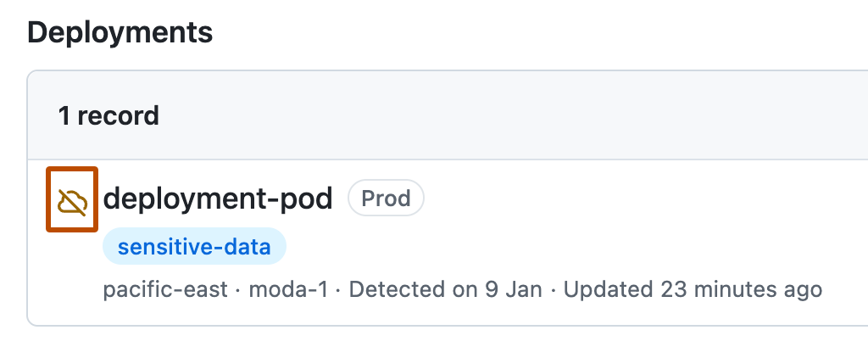The width and height of the screenshot is (868, 358).
Task: Click the dot separator after pacific-east
Action: [238, 289]
